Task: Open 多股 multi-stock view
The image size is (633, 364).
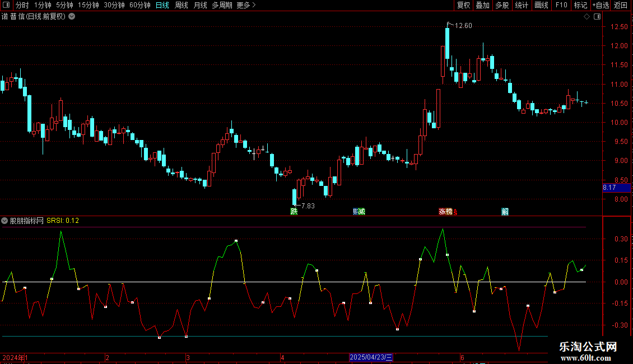Action: (502, 5)
